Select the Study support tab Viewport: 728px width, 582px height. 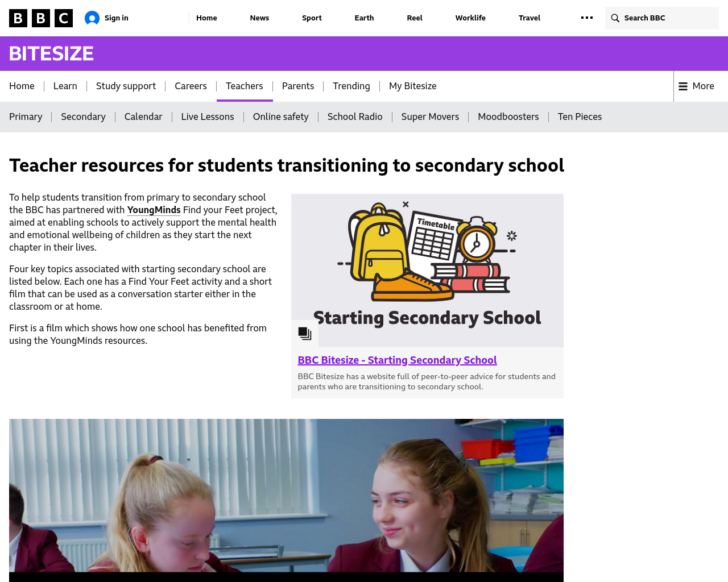[x=126, y=86]
